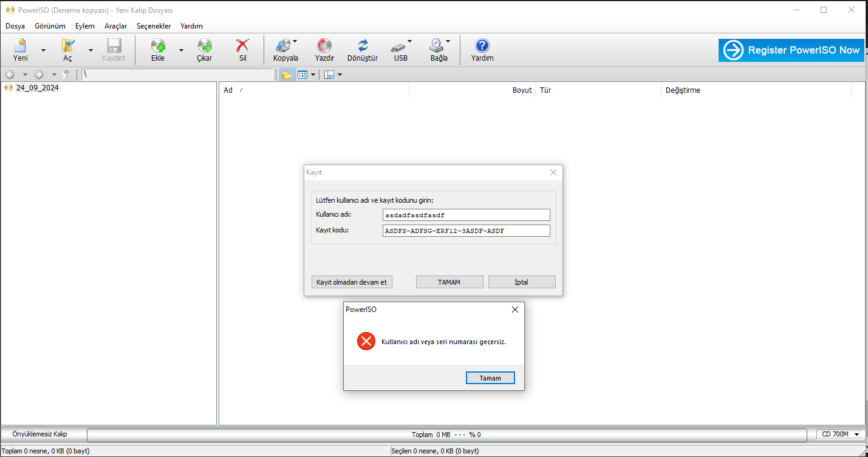Image resolution: width=868 pixels, height=457 pixels.
Task: Open the Seçenekler menu
Action: (154, 26)
